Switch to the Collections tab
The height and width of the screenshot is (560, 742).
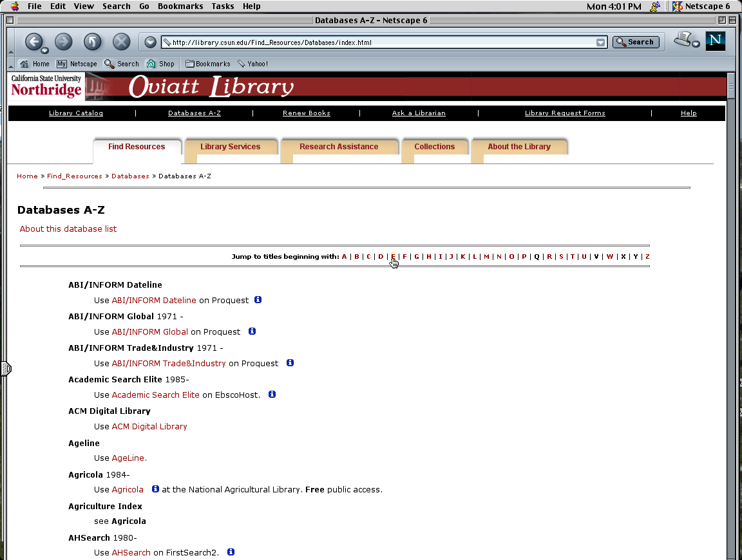[x=434, y=147]
